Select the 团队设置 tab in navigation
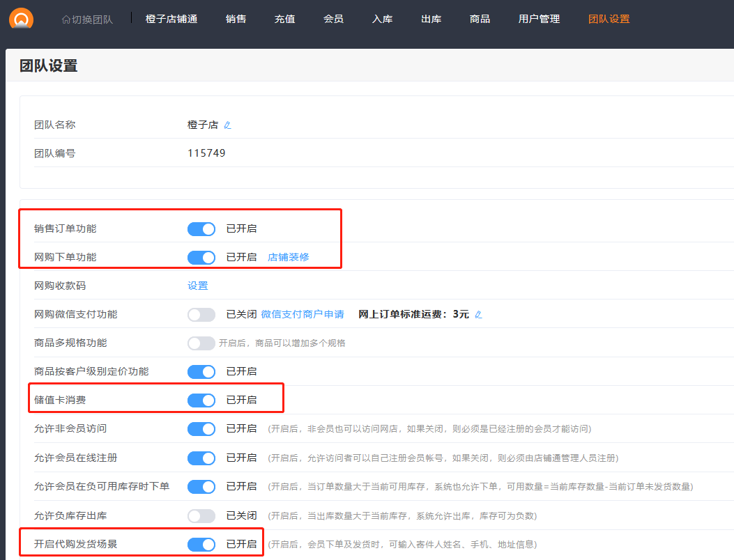The width and height of the screenshot is (734, 560). [x=609, y=20]
